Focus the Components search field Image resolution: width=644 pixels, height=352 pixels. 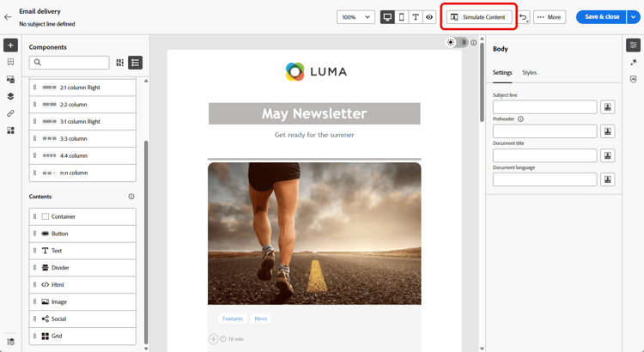69,63
